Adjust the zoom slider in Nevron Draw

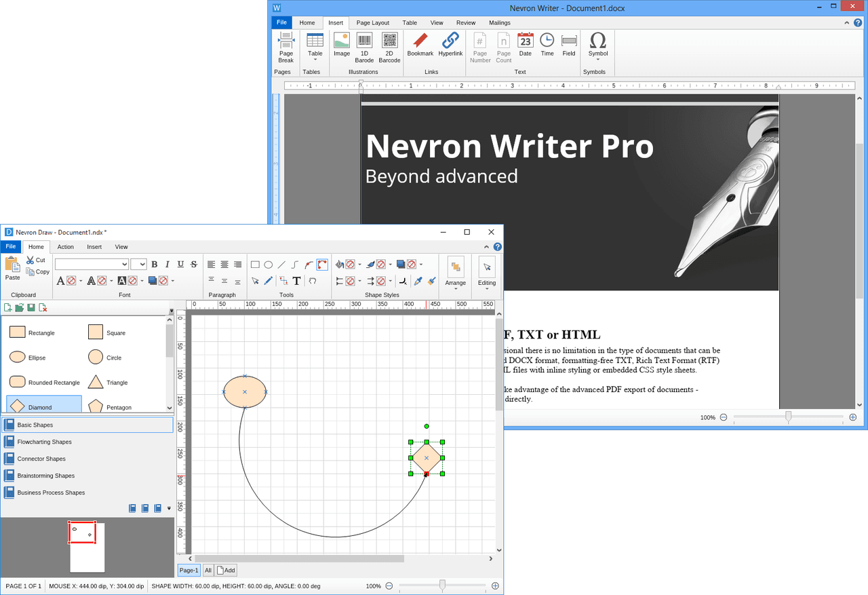pyautogui.click(x=443, y=586)
